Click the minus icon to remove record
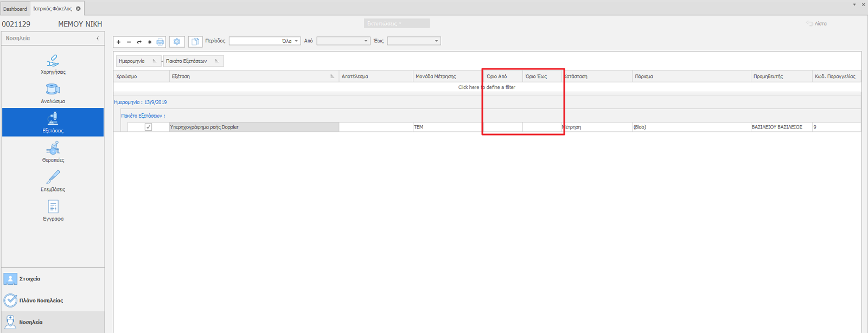The image size is (868, 333). [x=129, y=42]
